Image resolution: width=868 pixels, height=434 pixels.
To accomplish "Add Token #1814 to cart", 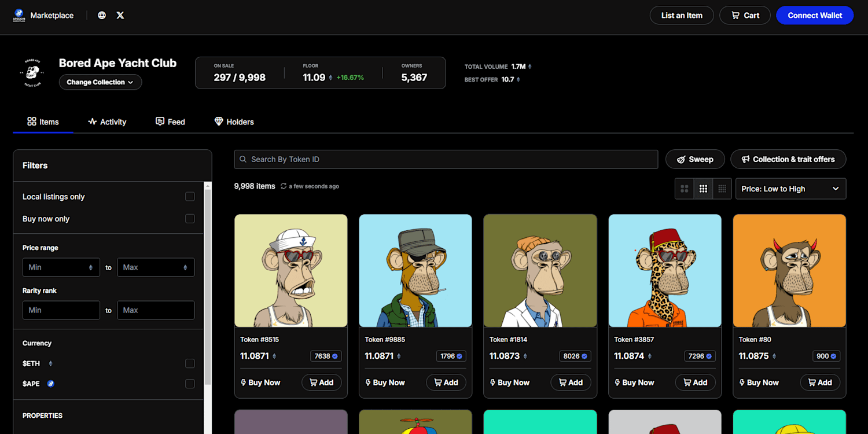I will pos(571,382).
